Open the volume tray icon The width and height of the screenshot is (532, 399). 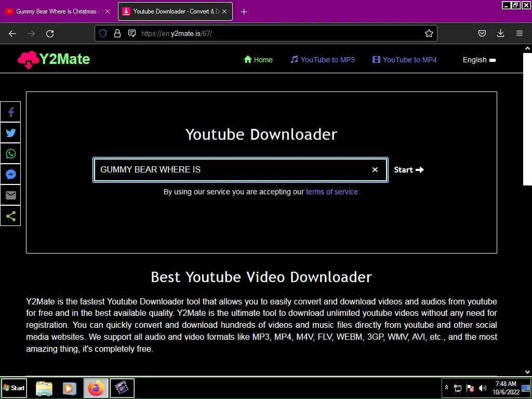tap(482, 388)
